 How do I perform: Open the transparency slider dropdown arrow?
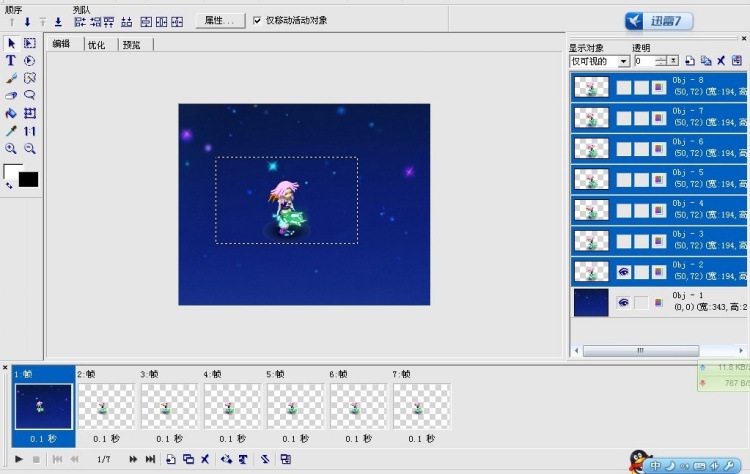coord(673,61)
